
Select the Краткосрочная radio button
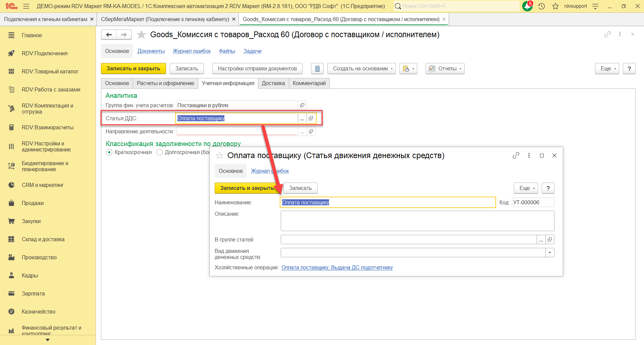coord(109,152)
